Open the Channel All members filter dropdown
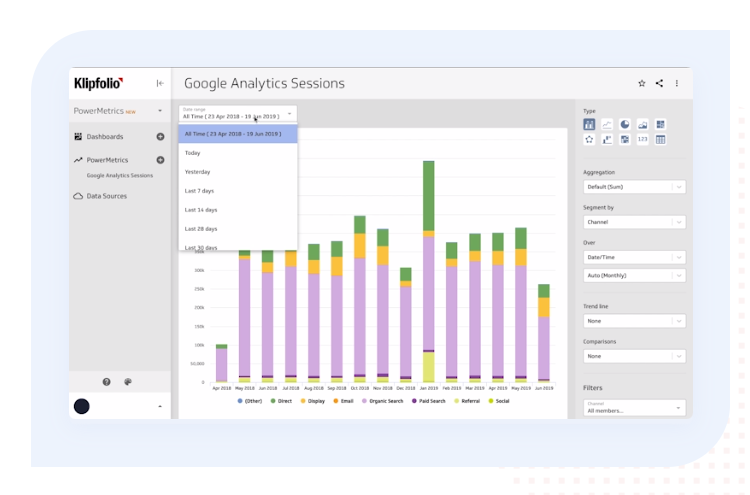 click(x=634, y=407)
